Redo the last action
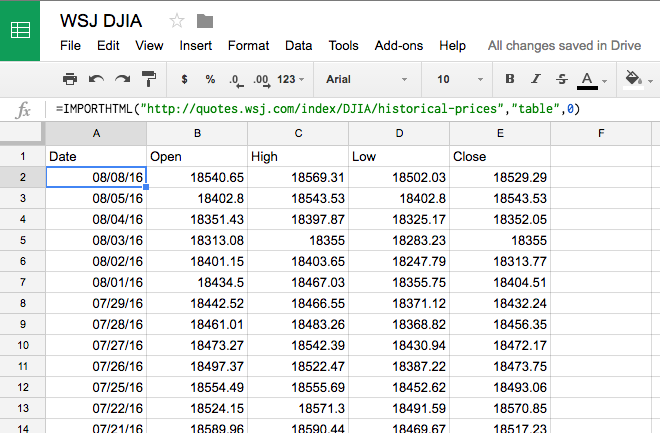The width and height of the screenshot is (660, 433). (x=122, y=79)
